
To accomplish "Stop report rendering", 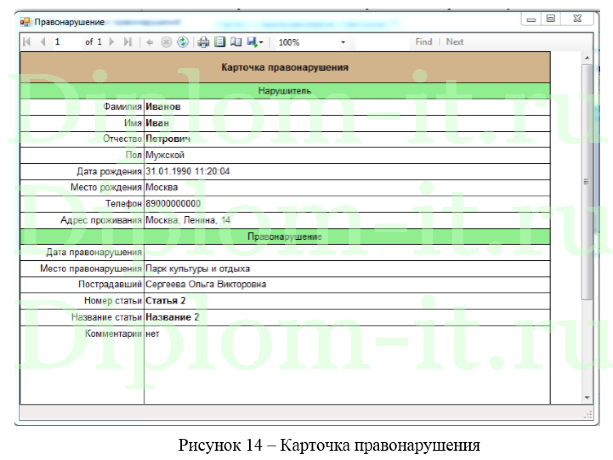I will [x=166, y=42].
